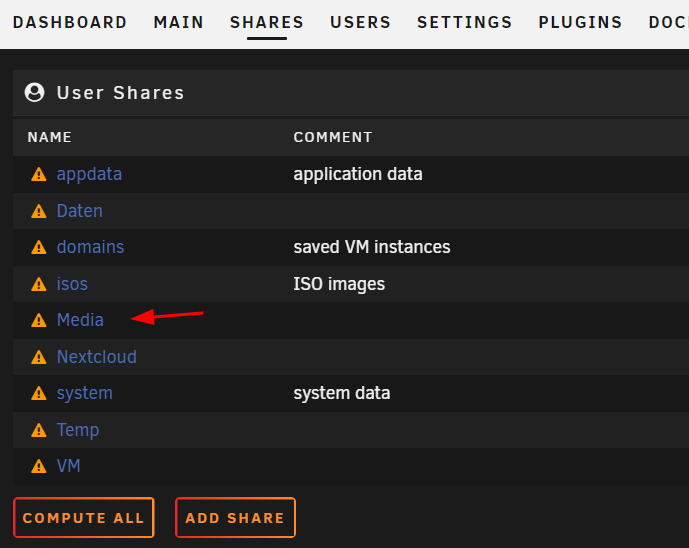This screenshot has height=548, width=689.
Task: Go to the Users tab
Action: coord(360,22)
